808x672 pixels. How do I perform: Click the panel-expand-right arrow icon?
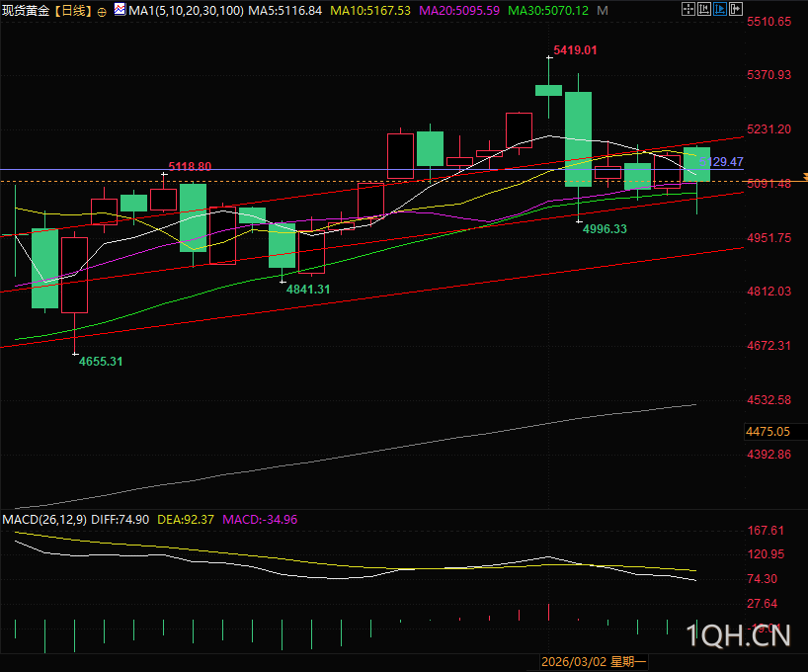coord(736,9)
